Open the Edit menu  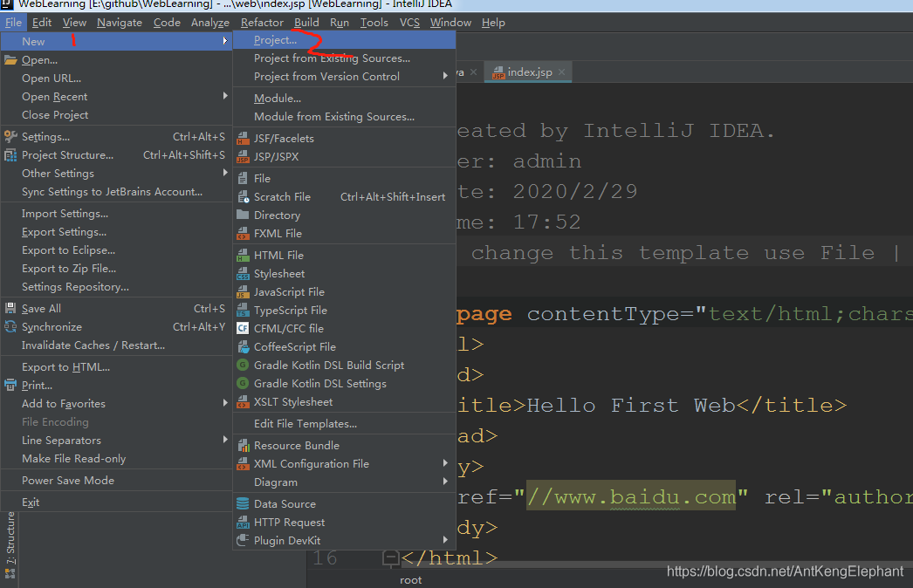point(42,22)
